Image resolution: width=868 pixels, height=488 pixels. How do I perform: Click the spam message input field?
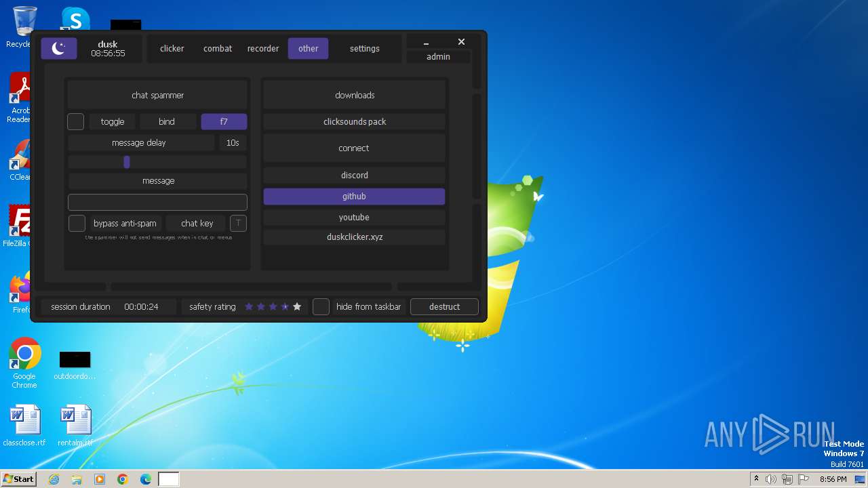click(157, 202)
